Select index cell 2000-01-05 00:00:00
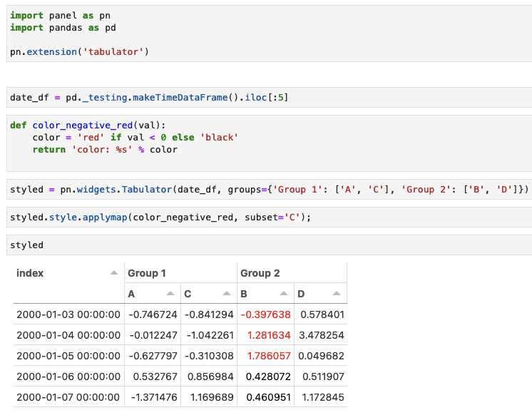532x415 pixels. point(68,356)
